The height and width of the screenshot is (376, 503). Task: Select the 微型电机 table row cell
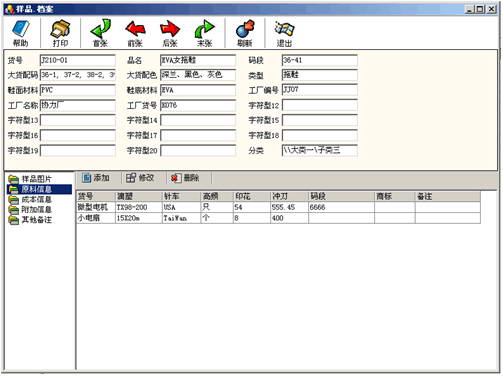pyautogui.click(x=96, y=207)
